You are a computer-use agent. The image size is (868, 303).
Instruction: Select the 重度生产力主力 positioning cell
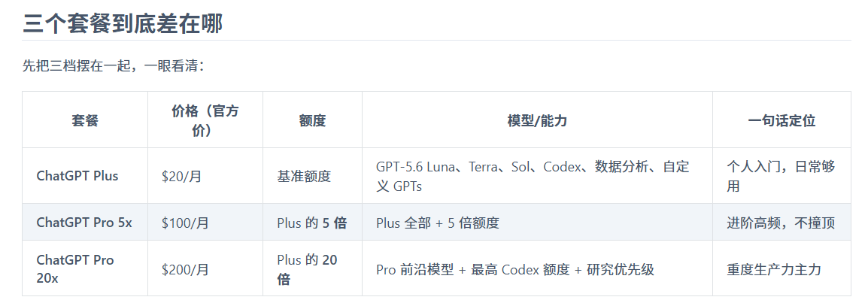[x=782, y=268]
